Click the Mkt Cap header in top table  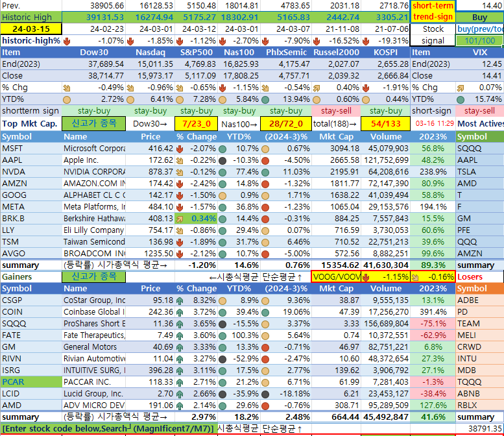(x=336, y=137)
